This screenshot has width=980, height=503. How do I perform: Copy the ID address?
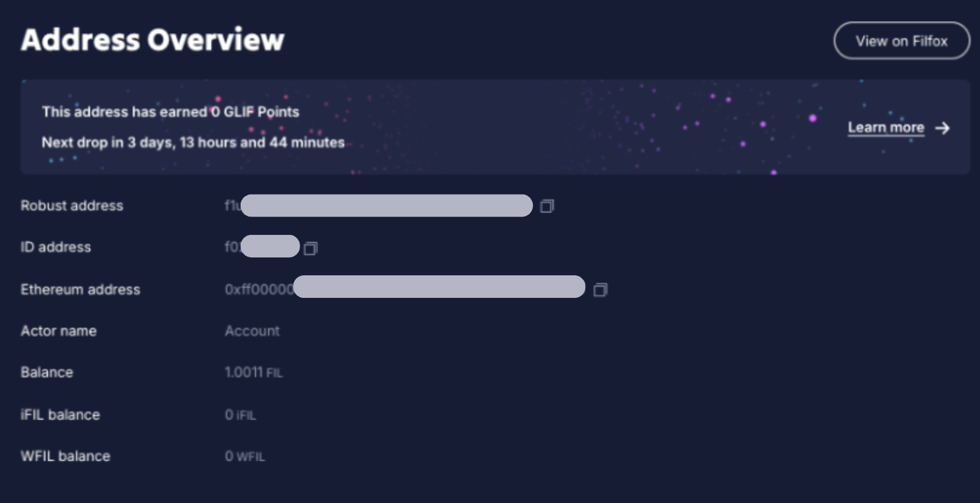click(x=310, y=248)
